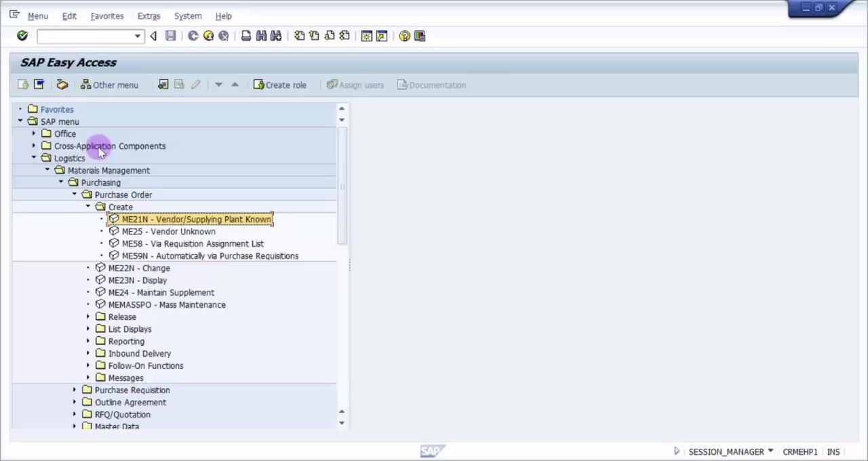Click the Move Favorites Up arrow
Viewport: 868px width, 461px height.
pos(235,85)
